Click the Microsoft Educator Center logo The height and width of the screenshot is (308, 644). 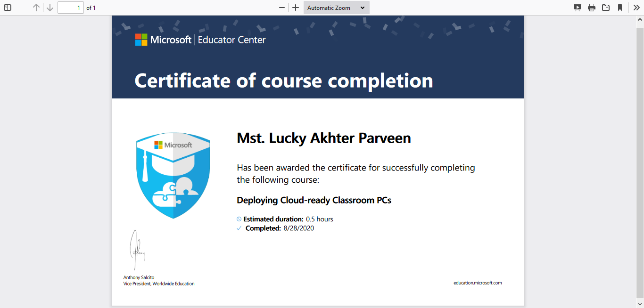(x=200, y=40)
